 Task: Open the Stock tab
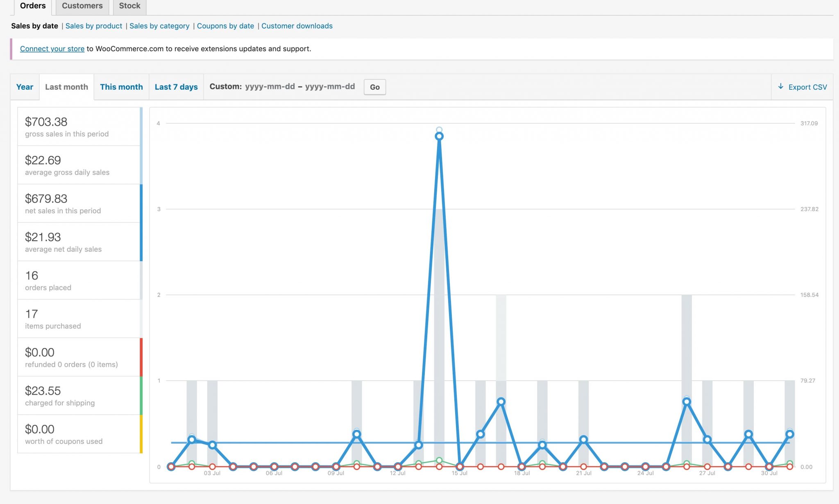coord(129,6)
